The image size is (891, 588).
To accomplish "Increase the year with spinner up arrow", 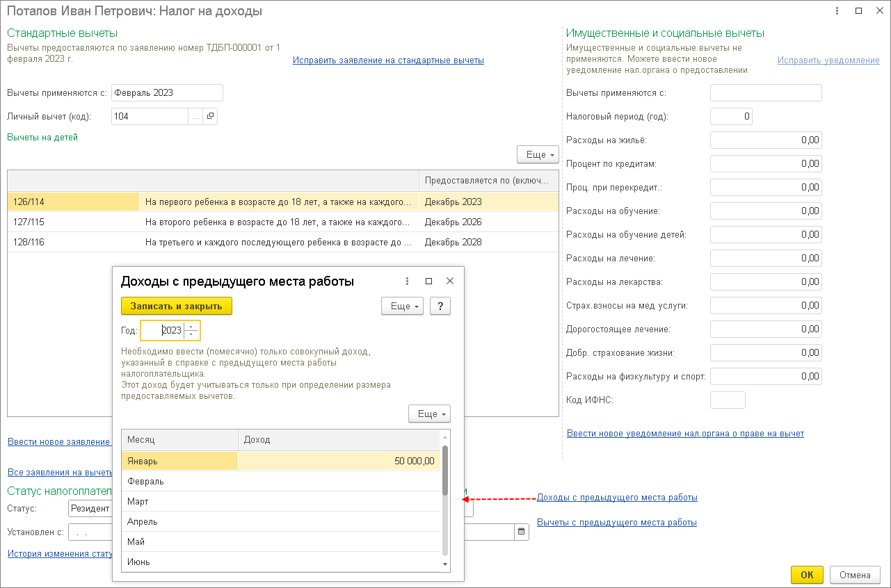I will 191,327.
